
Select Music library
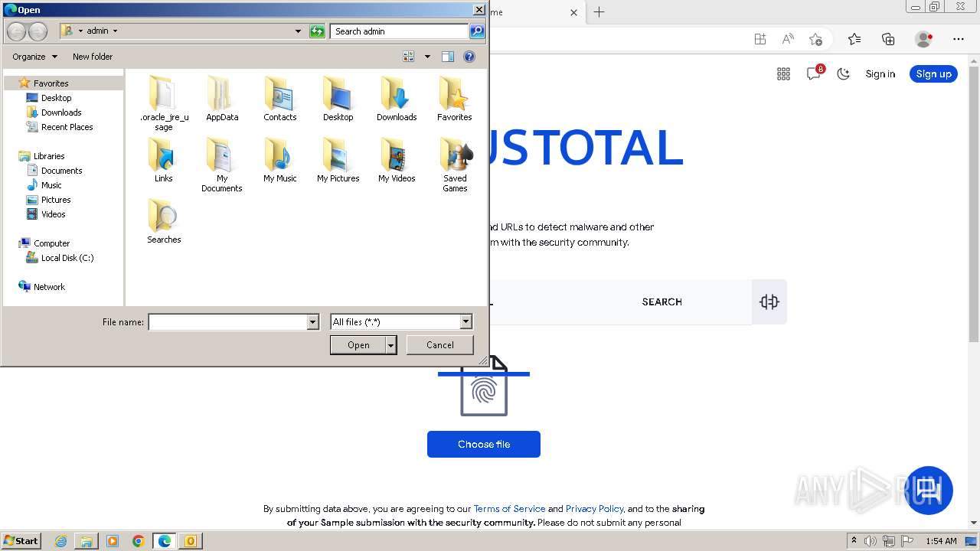coord(51,185)
